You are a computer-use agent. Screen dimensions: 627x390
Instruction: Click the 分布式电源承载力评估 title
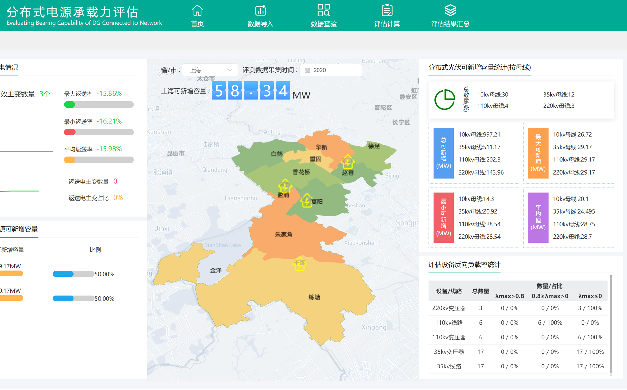coord(72,12)
